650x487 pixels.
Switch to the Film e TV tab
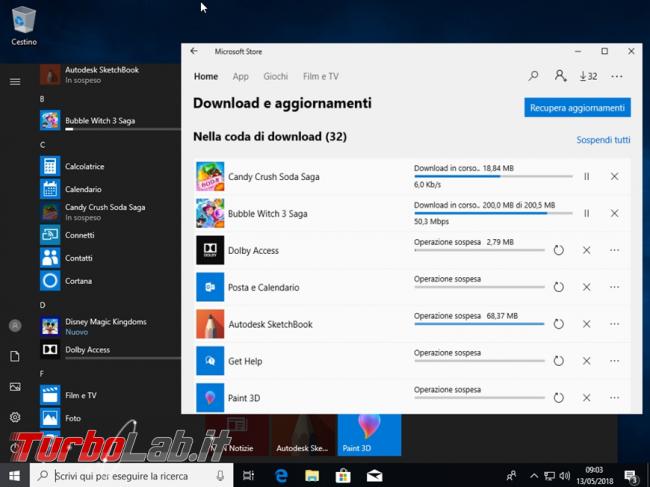pyautogui.click(x=321, y=77)
